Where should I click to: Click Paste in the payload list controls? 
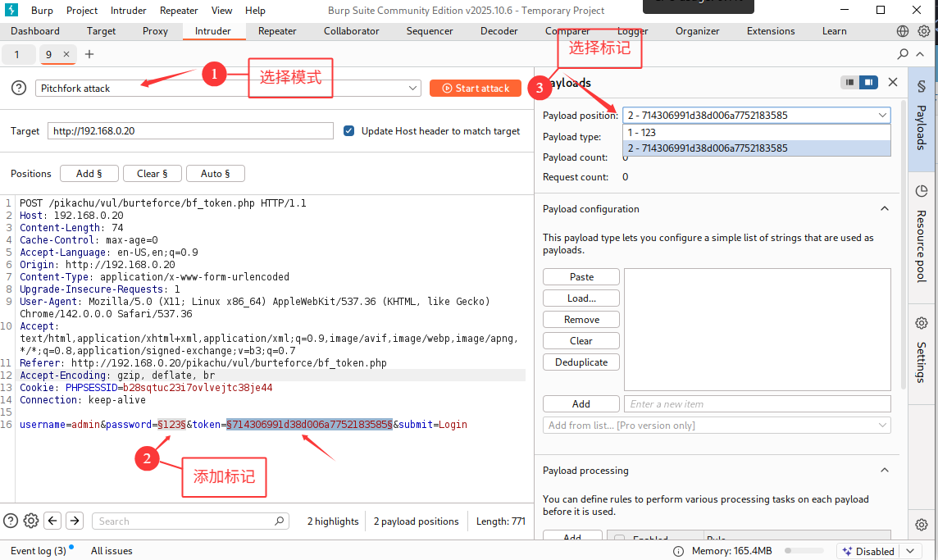coord(581,277)
